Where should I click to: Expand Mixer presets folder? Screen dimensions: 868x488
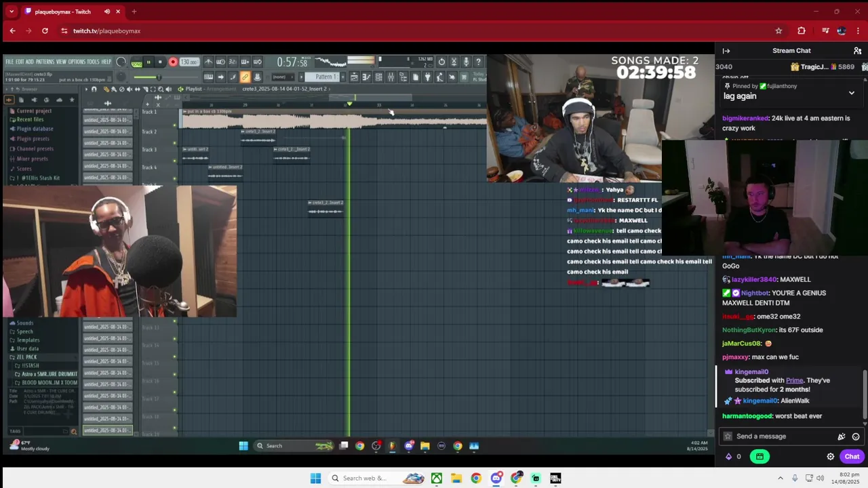point(33,159)
